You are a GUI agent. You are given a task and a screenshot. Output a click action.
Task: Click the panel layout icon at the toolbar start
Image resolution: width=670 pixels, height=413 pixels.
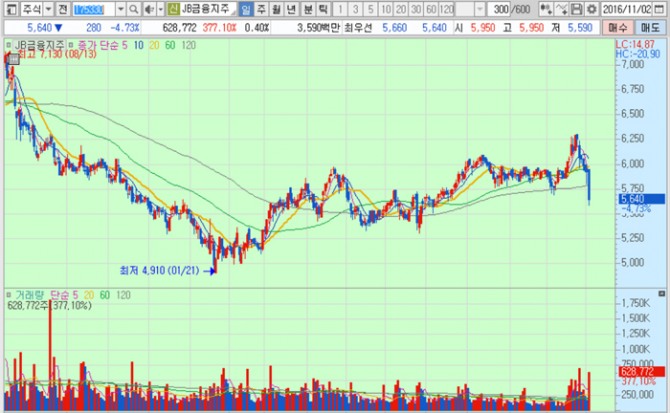click(x=11, y=9)
